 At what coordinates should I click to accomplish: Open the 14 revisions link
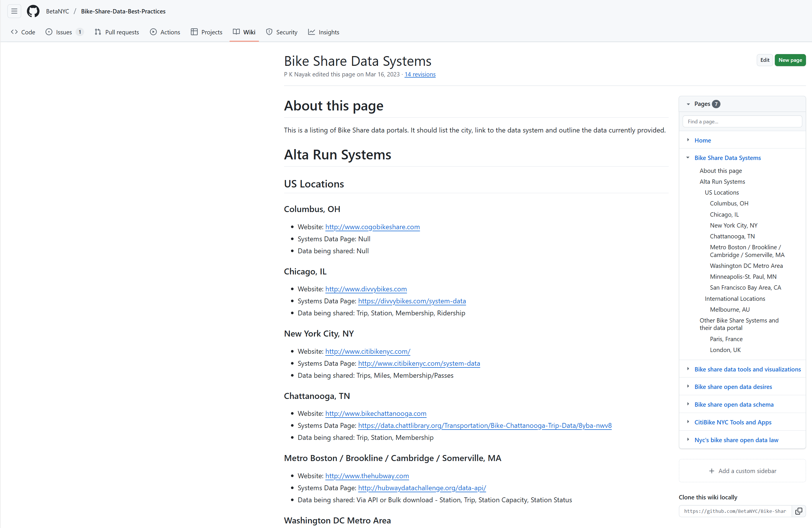pos(420,74)
